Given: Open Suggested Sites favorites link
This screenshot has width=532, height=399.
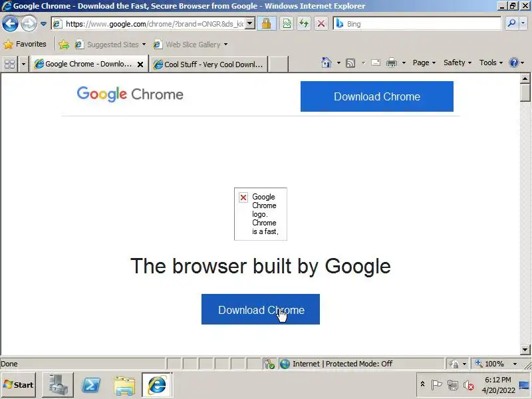Looking at the screenshot, I should click(x=107, y=45).
